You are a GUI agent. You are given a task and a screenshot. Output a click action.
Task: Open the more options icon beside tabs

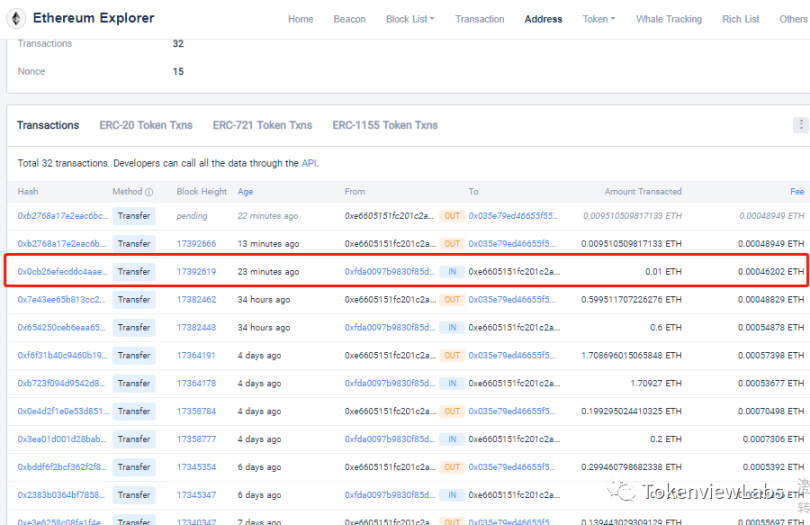pyautogui.click(x=800, y=125)
